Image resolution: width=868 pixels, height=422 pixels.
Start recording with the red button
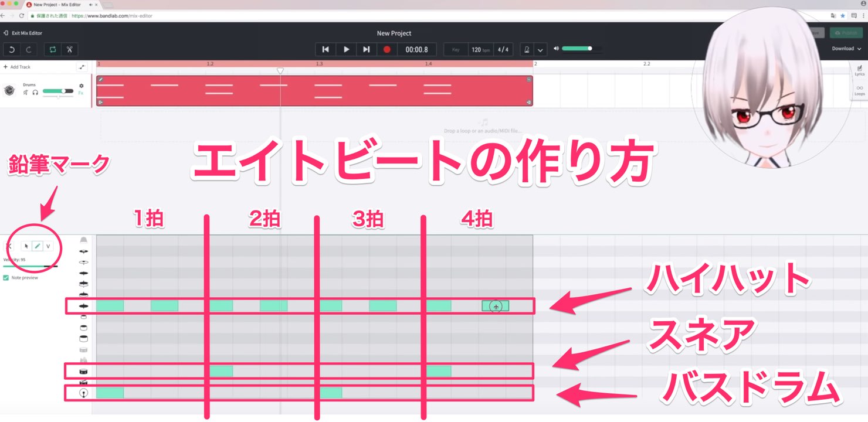pos(387,50)
